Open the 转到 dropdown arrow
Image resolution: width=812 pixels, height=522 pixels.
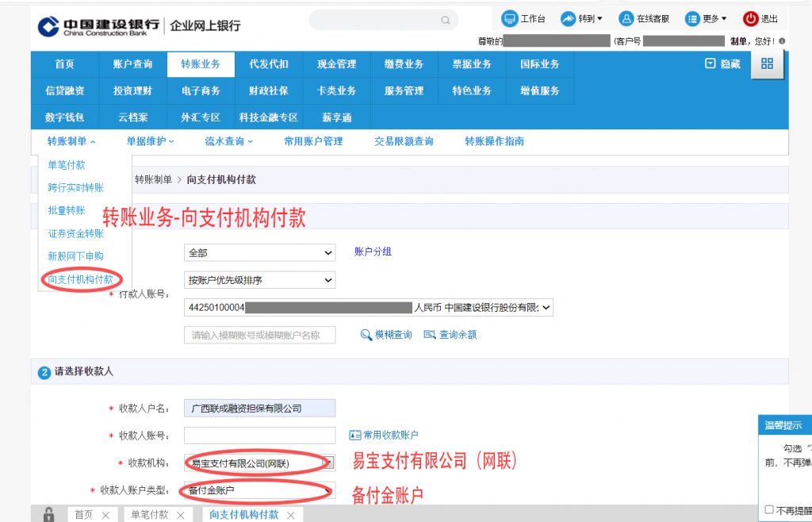coord(599,19)
